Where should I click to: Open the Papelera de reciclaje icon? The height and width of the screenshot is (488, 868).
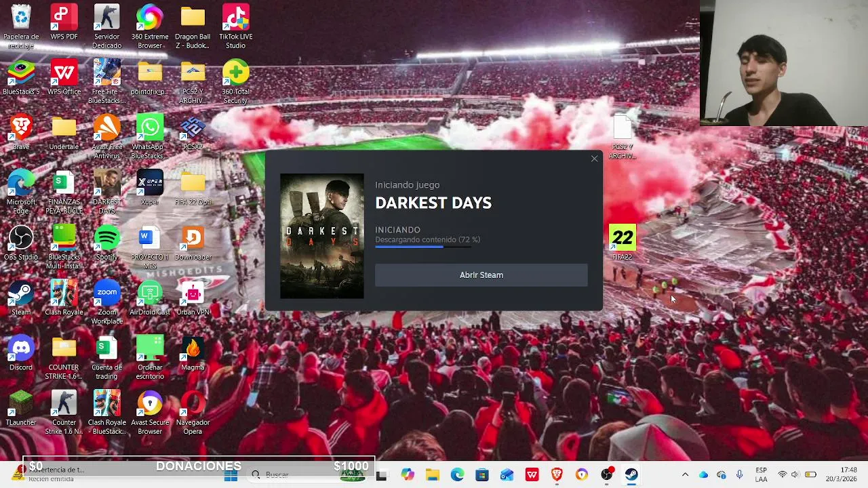(21, 26)
